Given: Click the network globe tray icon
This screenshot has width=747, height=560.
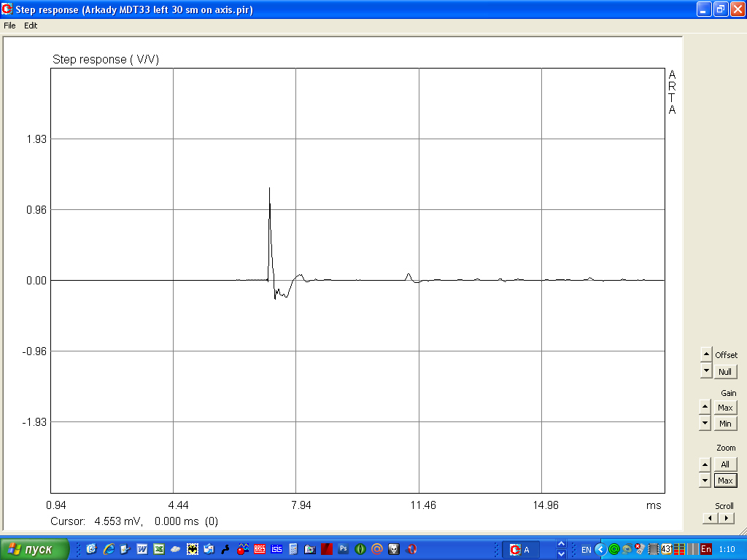Looking at the screenshot, I should tap(627, 550).
